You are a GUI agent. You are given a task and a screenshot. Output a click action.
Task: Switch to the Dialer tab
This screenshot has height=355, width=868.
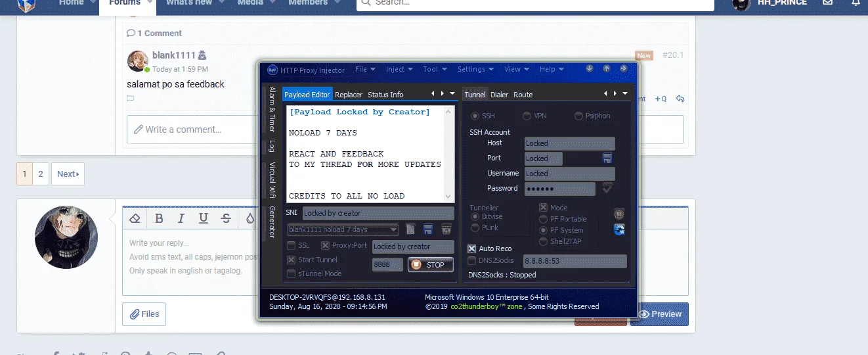tap(500, 95)
